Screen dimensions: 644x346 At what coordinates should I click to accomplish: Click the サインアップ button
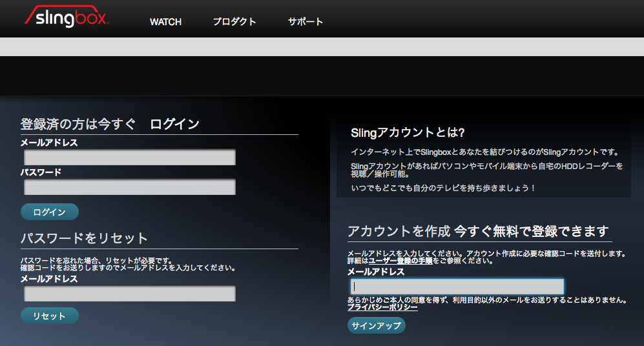click(376, 325)
